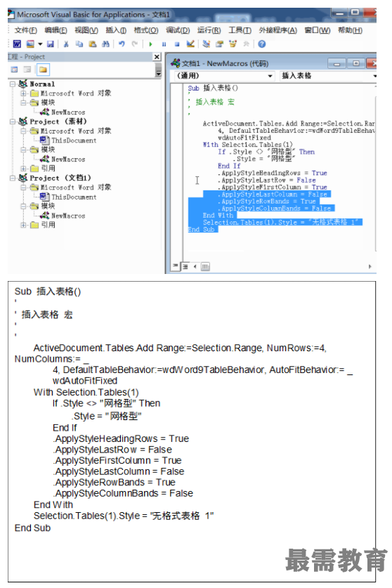392x588 pixels.
Task: Select the Project (文档1) tree label
Action: [60, 178]
